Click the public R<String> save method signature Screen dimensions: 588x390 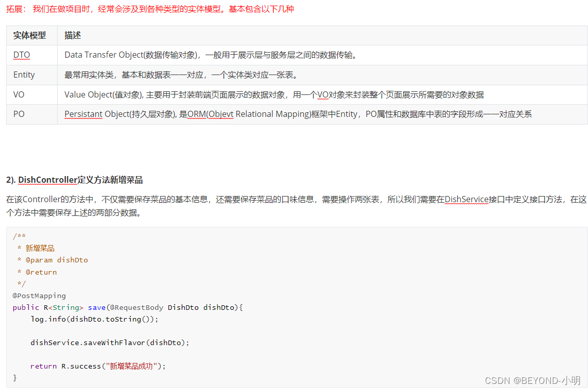[x=128, y=307]
